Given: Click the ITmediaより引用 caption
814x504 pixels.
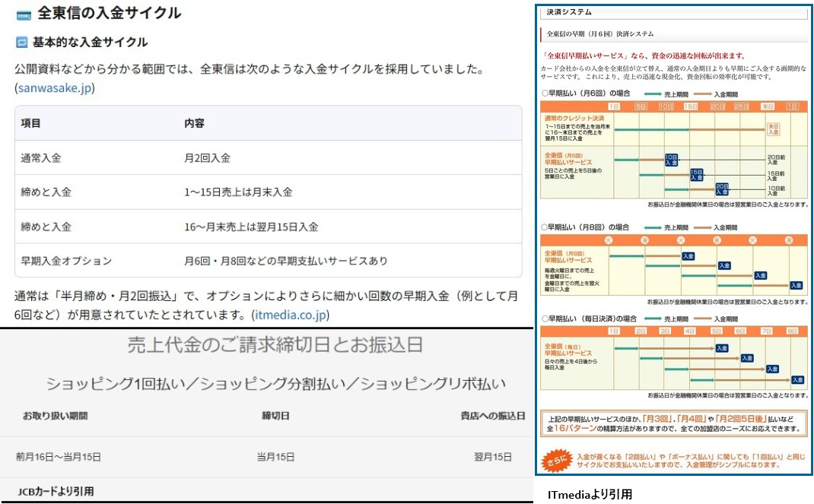Looking at the screenshot, I should 590,495.
